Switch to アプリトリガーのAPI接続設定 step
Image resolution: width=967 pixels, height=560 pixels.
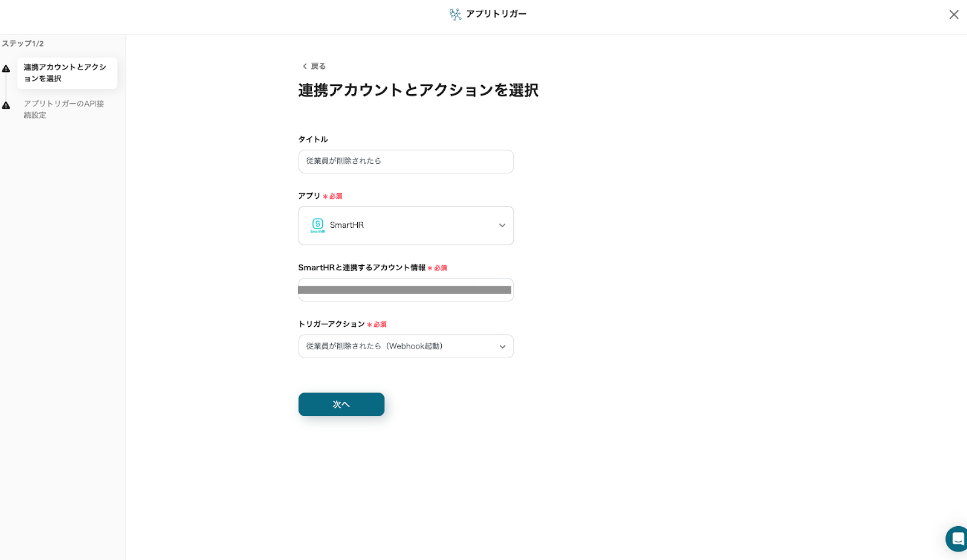point(64,109)
